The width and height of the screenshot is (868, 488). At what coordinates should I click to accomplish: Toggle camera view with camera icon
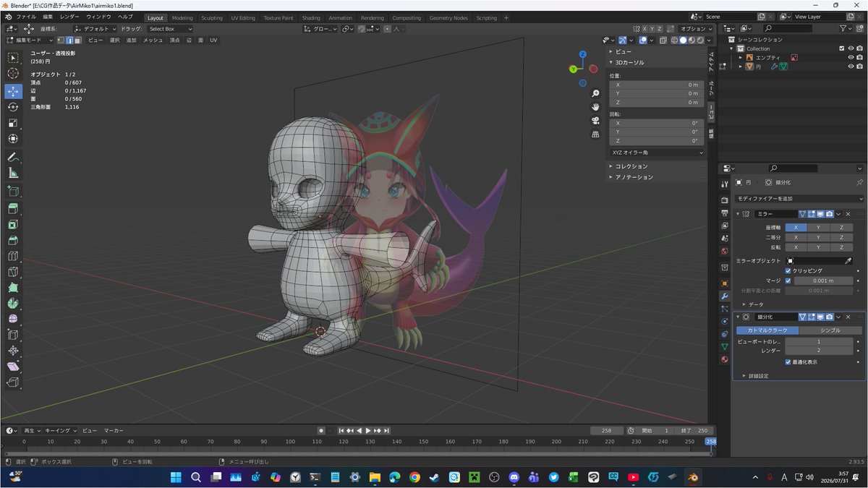click(595, 121)
